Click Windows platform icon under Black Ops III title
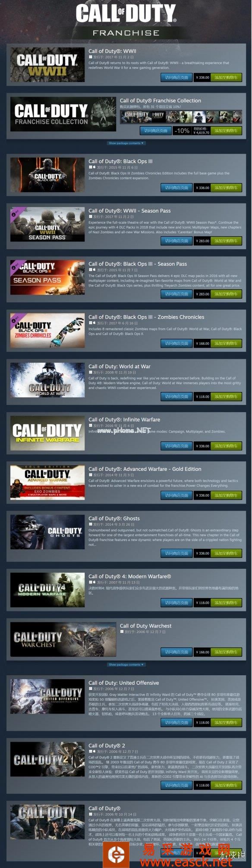This screenshot has height=868, width=252. click(x=90, y=167)
